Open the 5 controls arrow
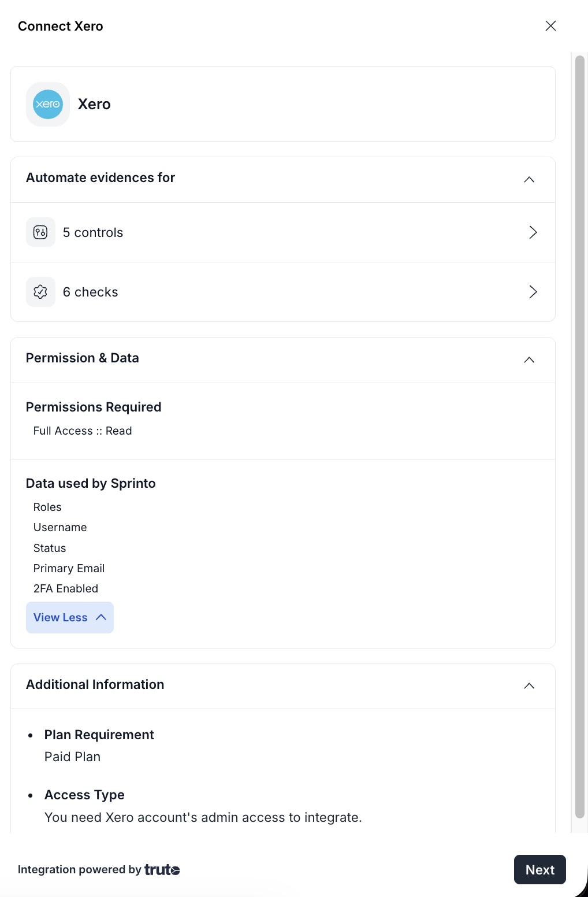This screenshot has width=588, height=897. [533, 232]
